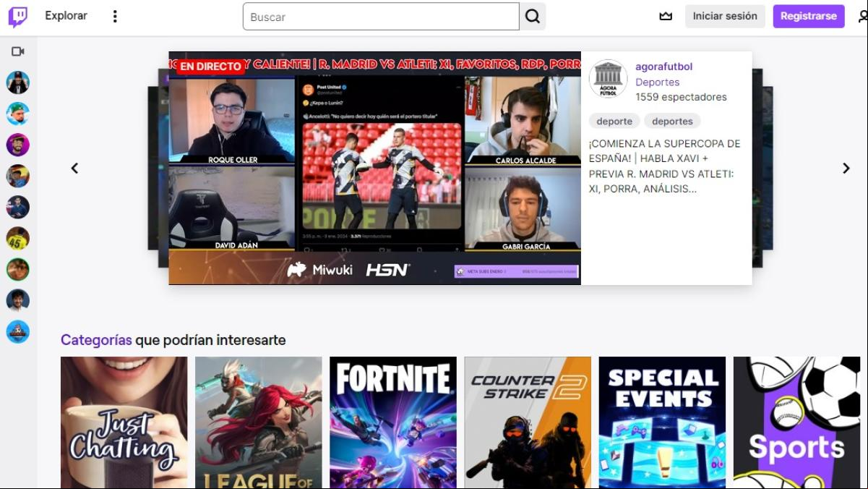Open the second recommended channel avatar
The width and height of the screenshot is (868, 489).
coord(18,114)
